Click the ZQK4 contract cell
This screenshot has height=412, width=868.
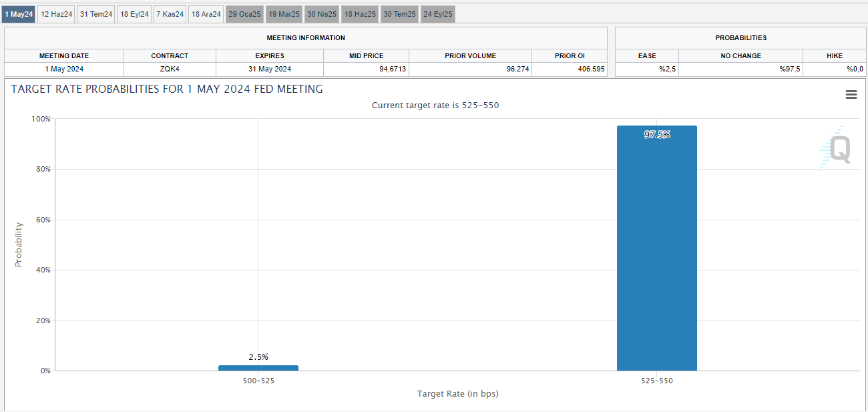(170, 69)
